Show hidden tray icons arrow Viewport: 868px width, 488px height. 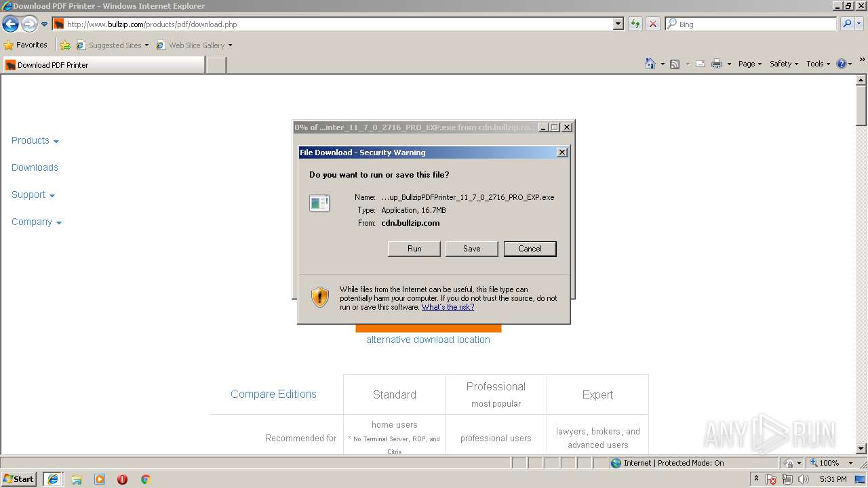point(757,479)
